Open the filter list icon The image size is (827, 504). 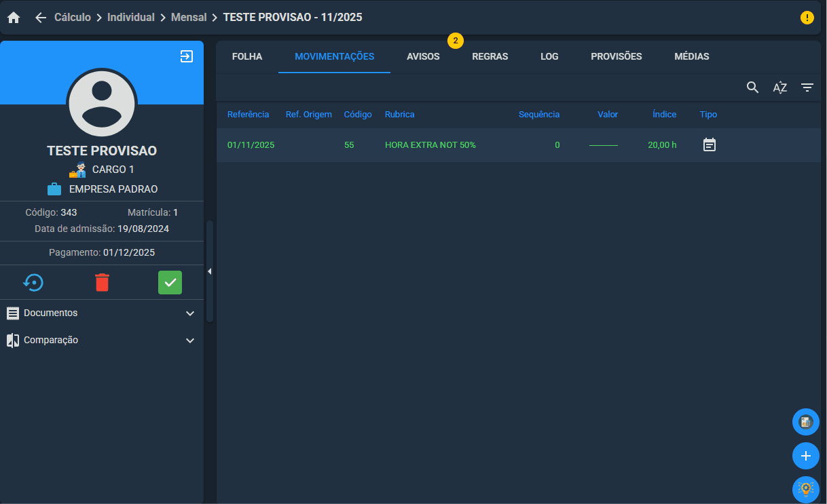pyautogui.click(x=807, y=88)
